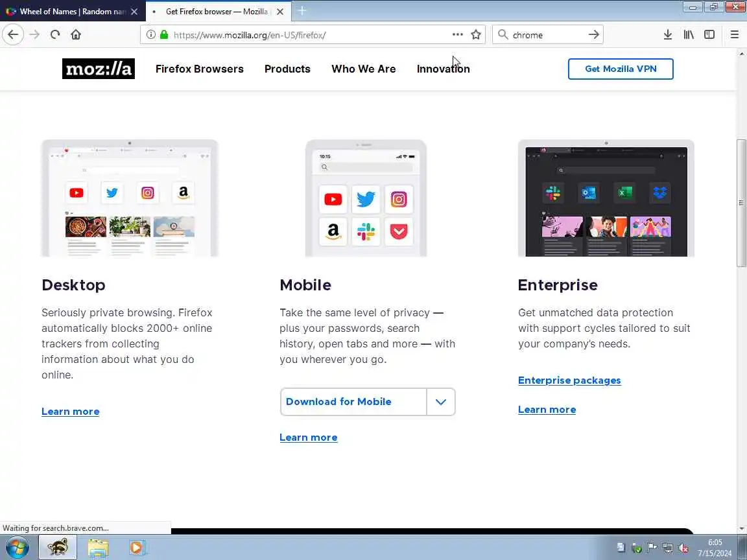The height and width of the screenshot is (560, 747).
Task: Click the taskbar clock showing 6:05
Action: [715, 548]
